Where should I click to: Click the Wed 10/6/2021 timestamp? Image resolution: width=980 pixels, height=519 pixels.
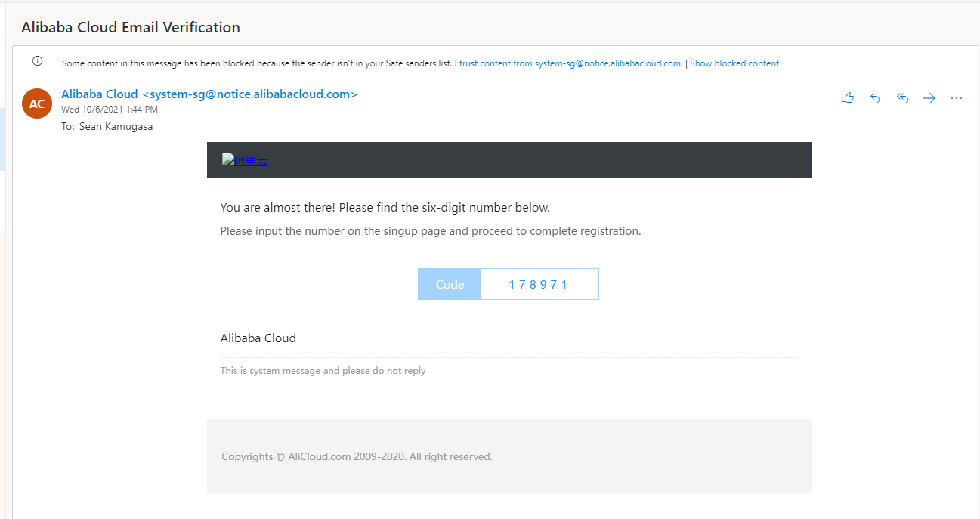[x=109, y=110]
